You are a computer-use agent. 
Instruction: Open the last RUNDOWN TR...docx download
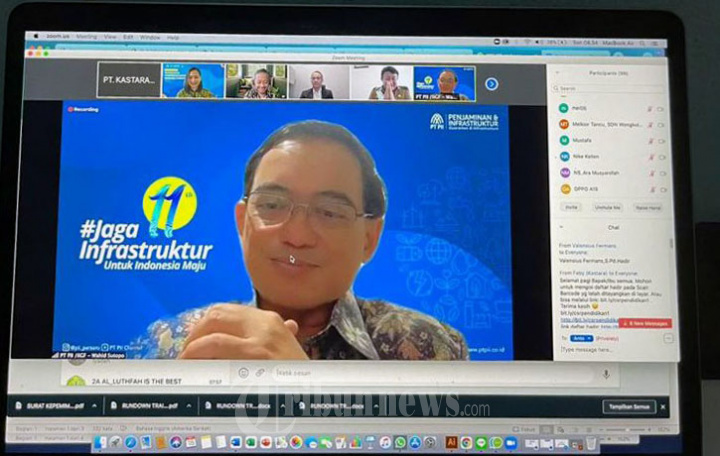pos(332,406)
